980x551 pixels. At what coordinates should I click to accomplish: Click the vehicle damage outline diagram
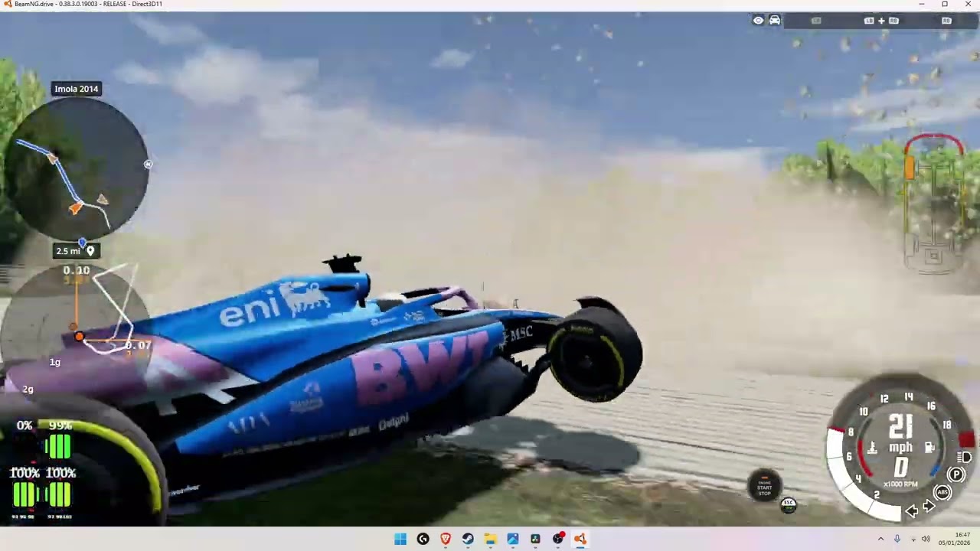933,205
